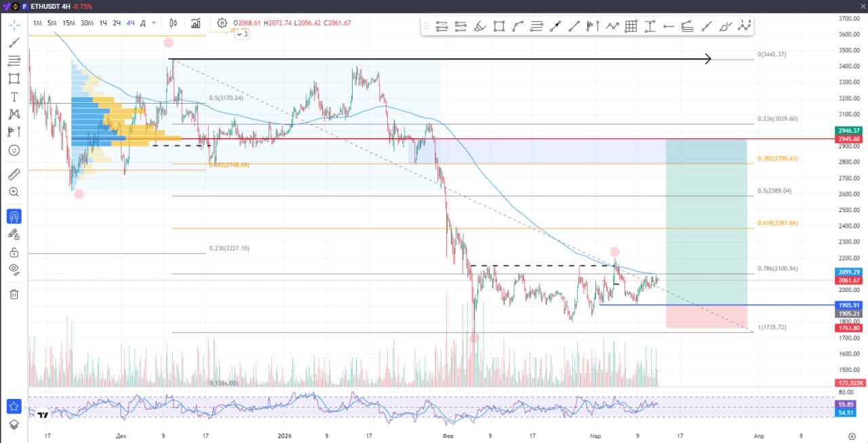
Task: Hide all drawings with the eye icon
Action: (x=14, y=270)
